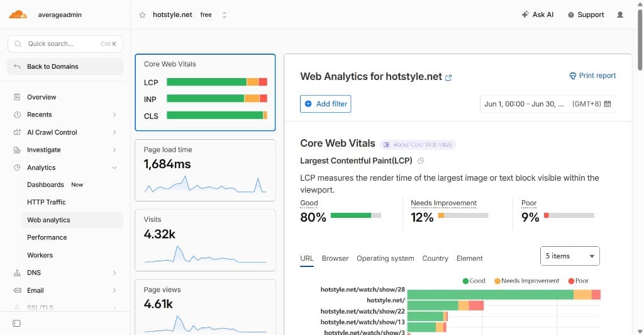Click the INP bar in Core Web Vitals card

pyautogui.click(x=217, y=99)
